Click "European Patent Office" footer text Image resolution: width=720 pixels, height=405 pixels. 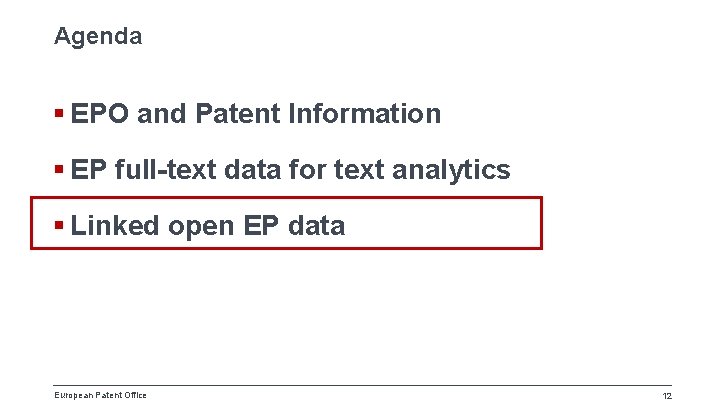click(x=100, y=395)
